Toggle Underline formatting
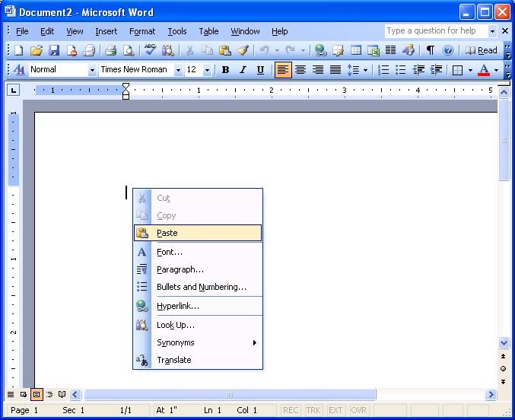 (x=260, y=70)
